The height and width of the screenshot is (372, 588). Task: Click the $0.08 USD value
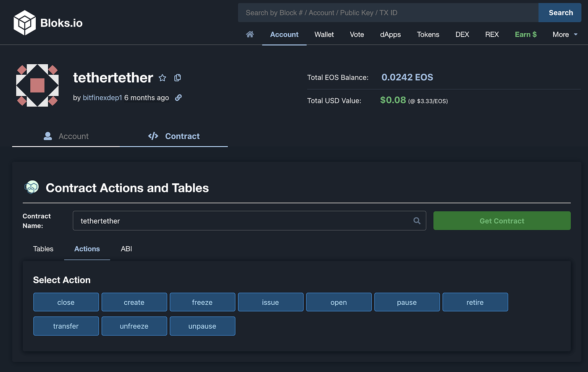coord(393,100)
